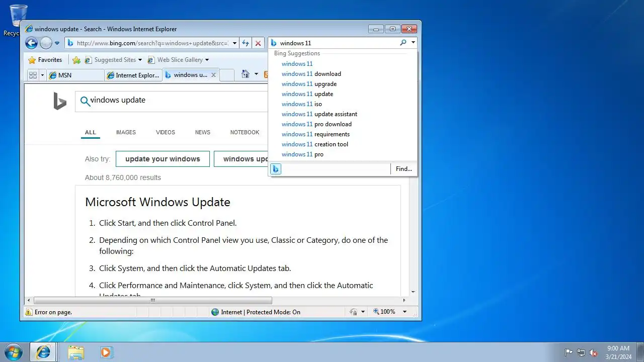
Task: Click the bing.com URL in the address bar
Action: pos(152,43)
